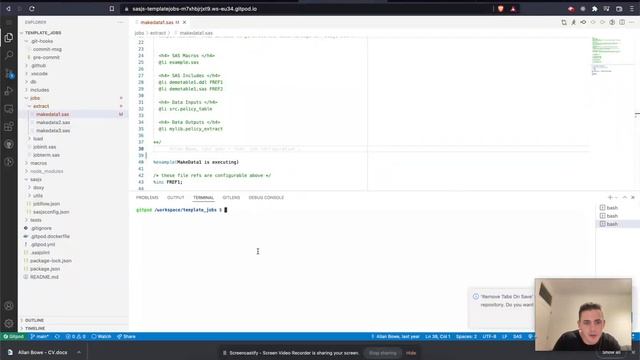Reload the browser page
This screenshot has height=360, width=640.
(32, 9)
